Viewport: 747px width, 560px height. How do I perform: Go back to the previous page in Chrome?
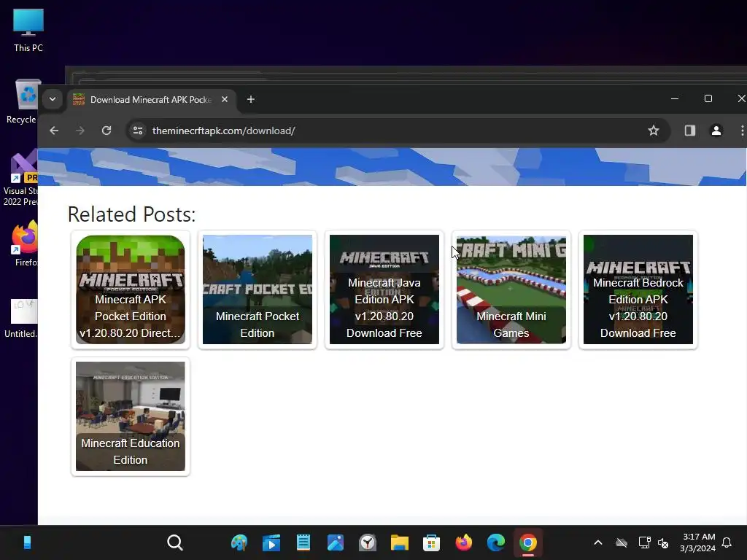coord(54,131)
